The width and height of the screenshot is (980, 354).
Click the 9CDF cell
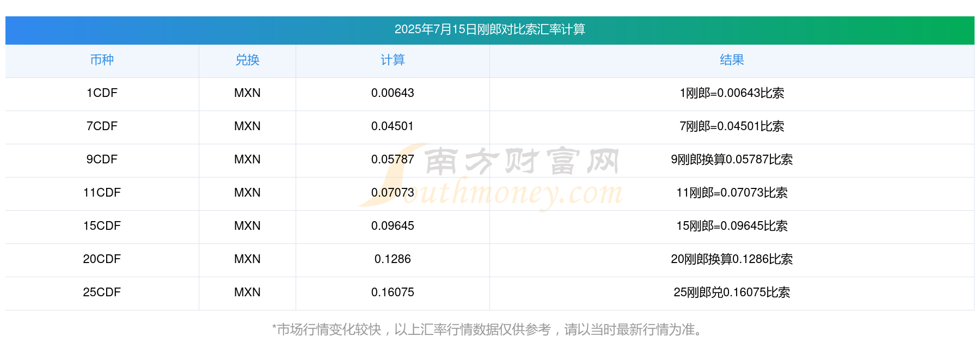click(102, 160)
